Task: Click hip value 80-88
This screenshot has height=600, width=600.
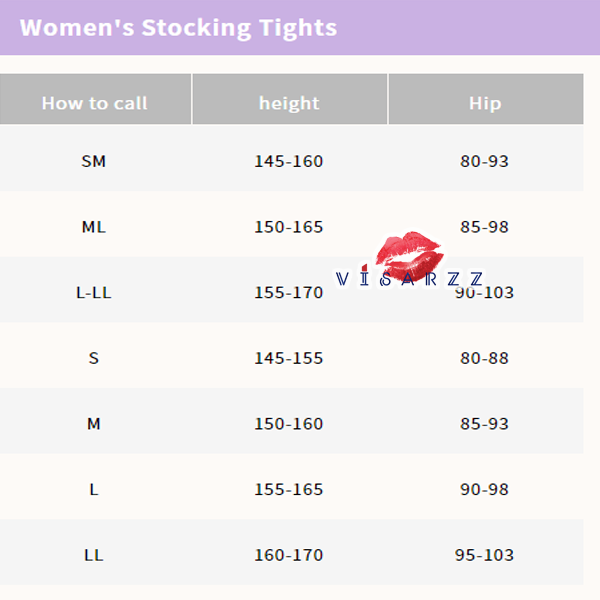Action: [x=485, y=358]
